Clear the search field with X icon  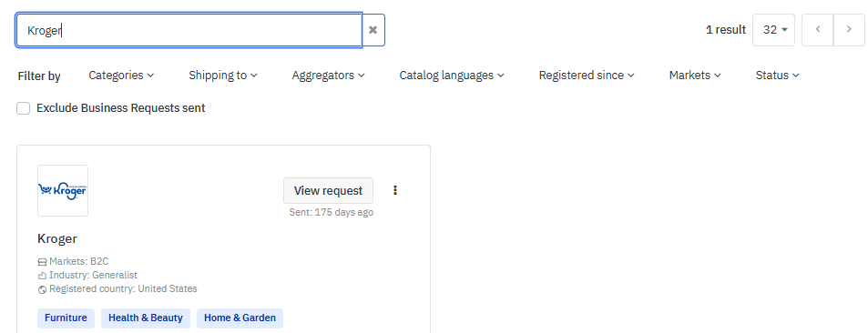coord(373,30)
